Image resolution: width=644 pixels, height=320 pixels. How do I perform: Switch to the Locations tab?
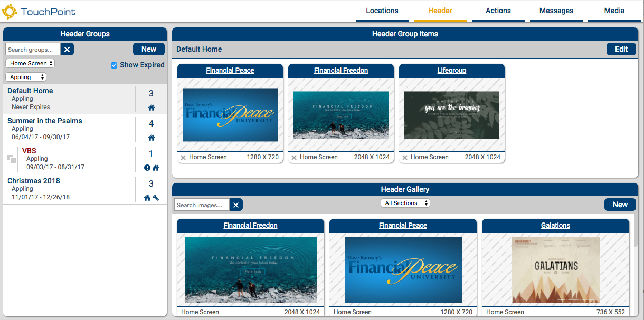382,11
